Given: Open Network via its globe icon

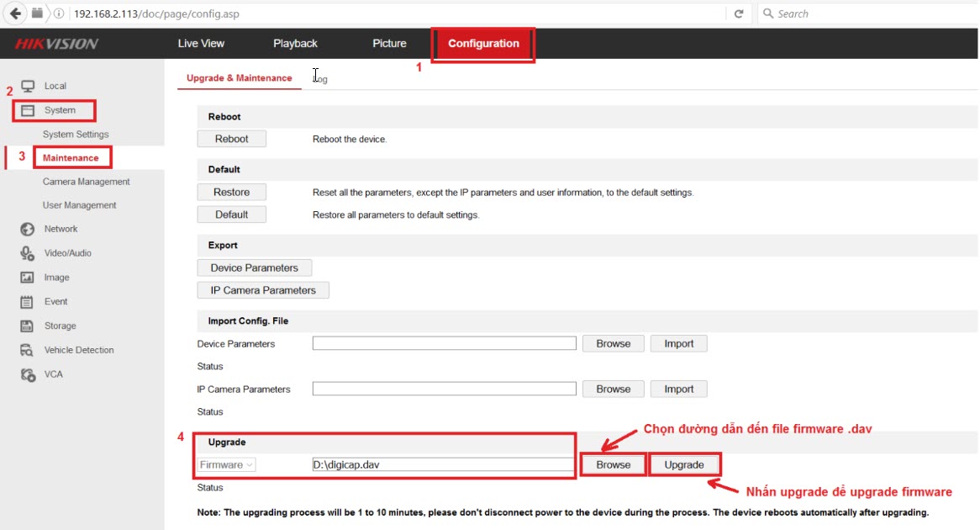Looking at the screenshot, I should pos(28,229).
